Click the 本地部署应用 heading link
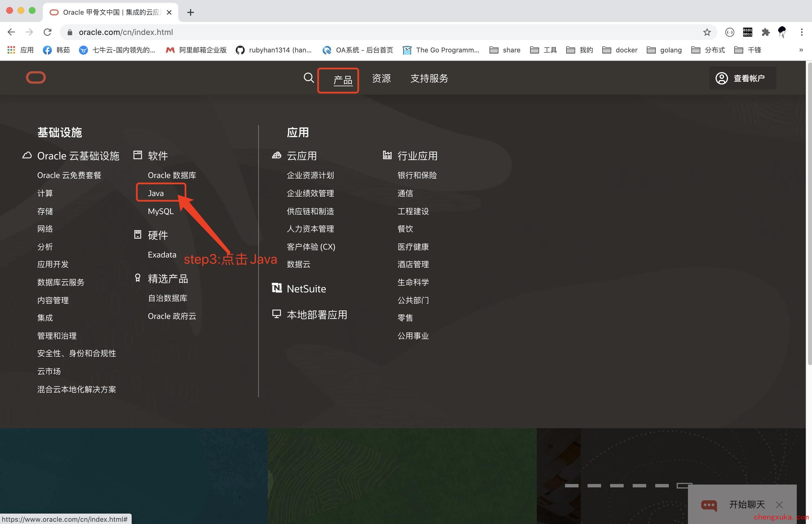The height and width of the screenshot is (524, 812). [317, 315]
